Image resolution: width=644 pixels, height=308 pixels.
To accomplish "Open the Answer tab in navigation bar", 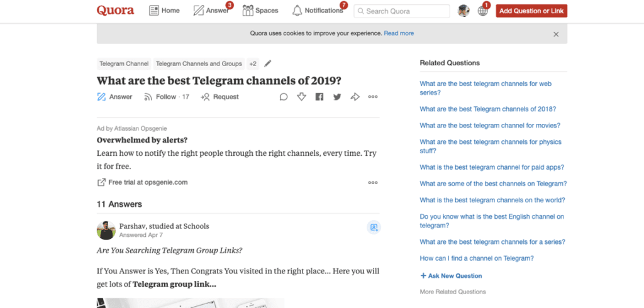I will [211, 11].
